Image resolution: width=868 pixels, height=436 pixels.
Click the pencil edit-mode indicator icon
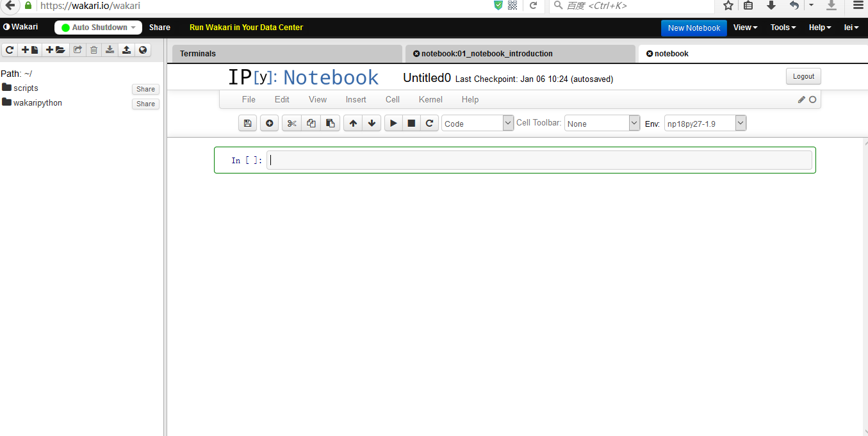801,99
